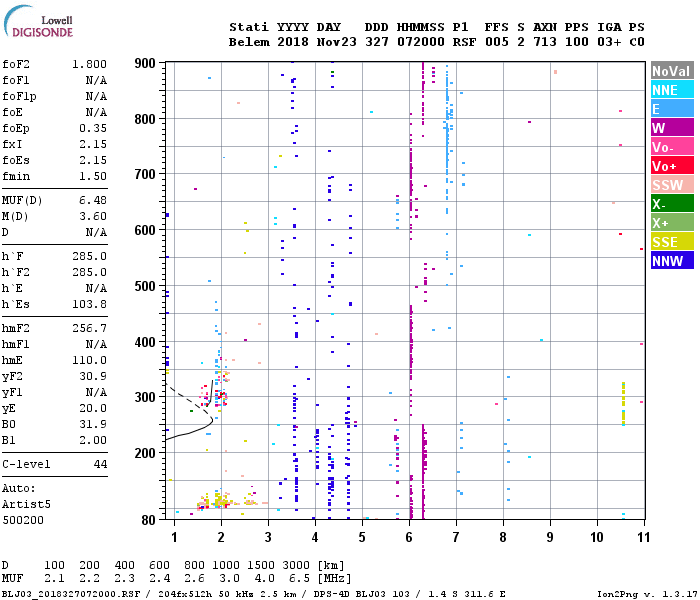
Task: Select the W purple legend swatch
Action: [x=672, y=128]
